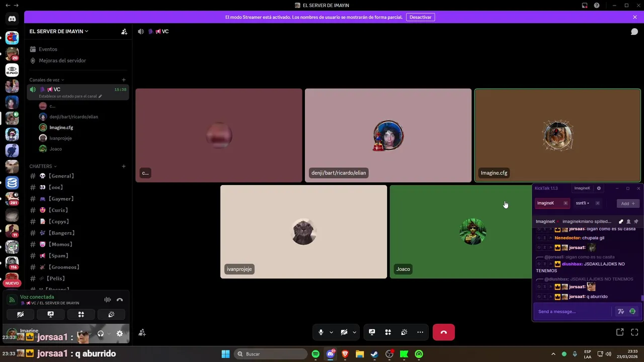Switch to the ssnt1i tab in KickTalk

583,203
